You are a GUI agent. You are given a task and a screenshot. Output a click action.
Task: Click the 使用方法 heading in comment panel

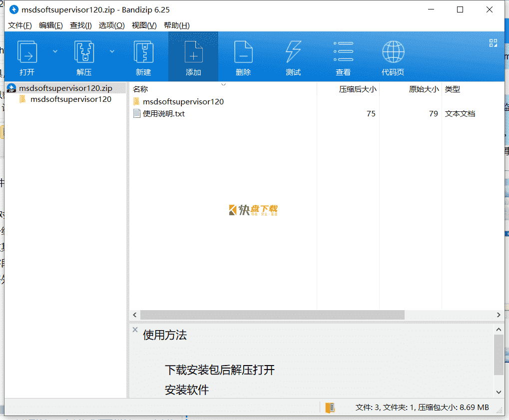[x=165, y=335]
